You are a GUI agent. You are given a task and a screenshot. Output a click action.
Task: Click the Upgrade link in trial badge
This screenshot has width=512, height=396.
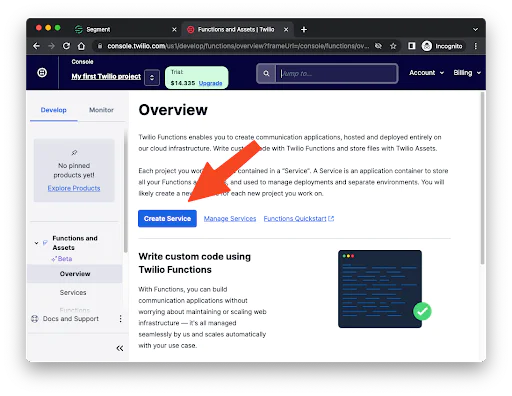[210, 83]
